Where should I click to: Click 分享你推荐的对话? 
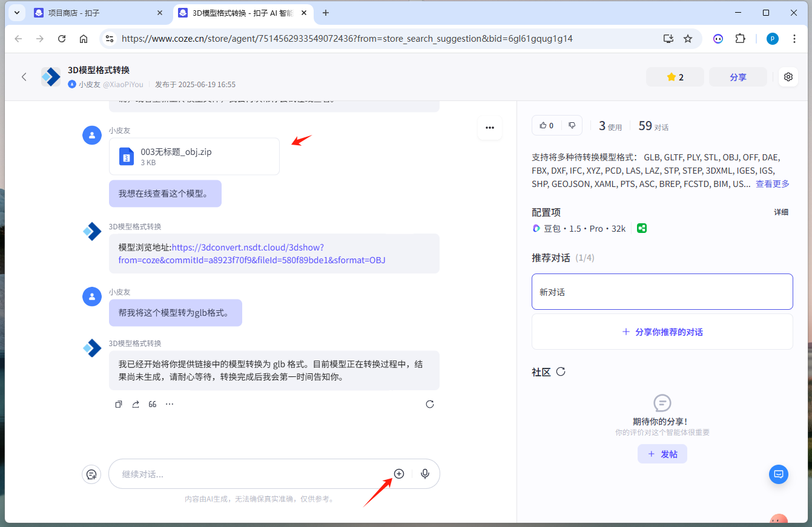point(662,332)
